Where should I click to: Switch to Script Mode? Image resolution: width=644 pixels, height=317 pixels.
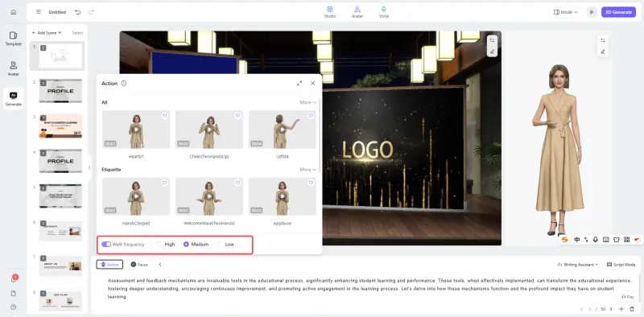[621, 265]
